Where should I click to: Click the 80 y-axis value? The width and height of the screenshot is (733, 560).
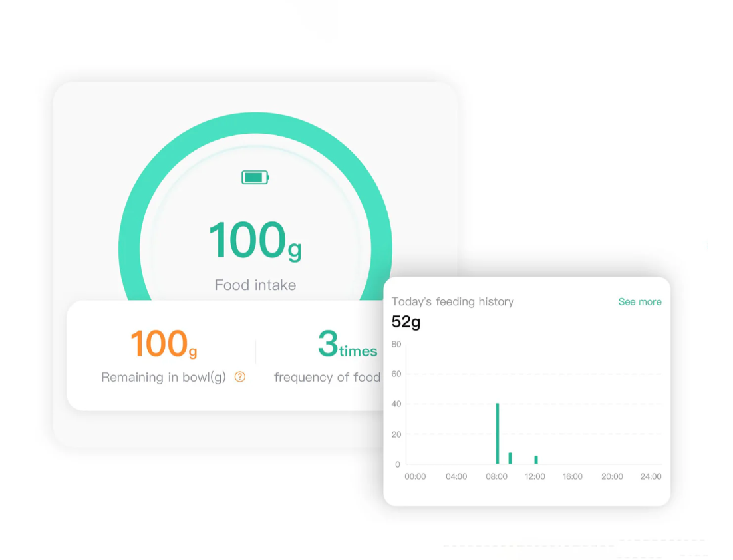[396, 344]
